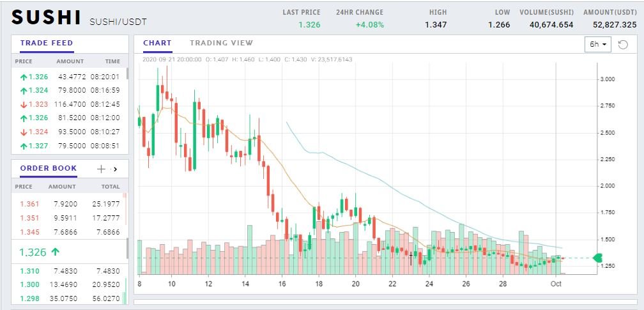Click the 1.298 bid order row

pyautogui.click(x=70, y=298)
